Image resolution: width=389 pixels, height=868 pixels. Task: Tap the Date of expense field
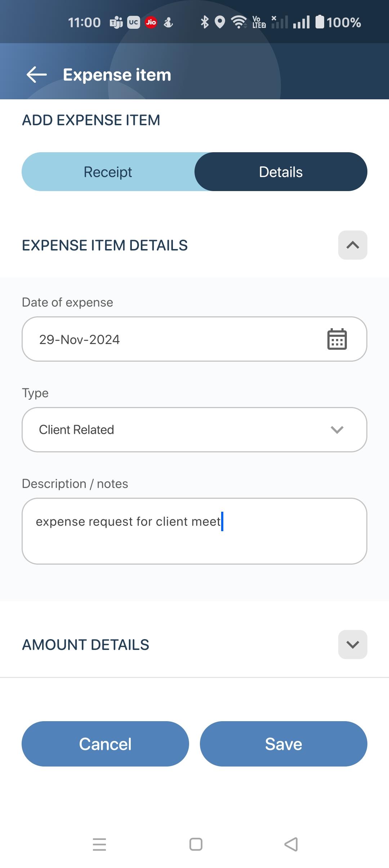coord(173,339)
